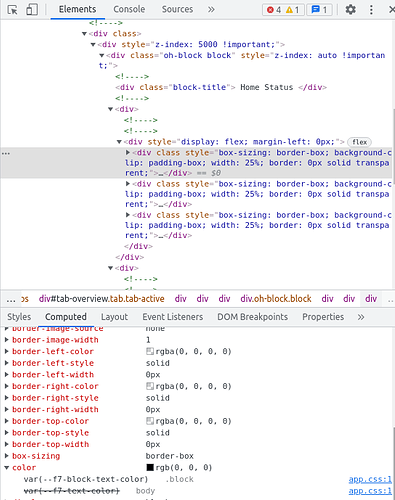Image resolution: width=395 pixels, height=500 pixels.
Task: Open the DOM Breakpoints tab
Action: [252, 317]
